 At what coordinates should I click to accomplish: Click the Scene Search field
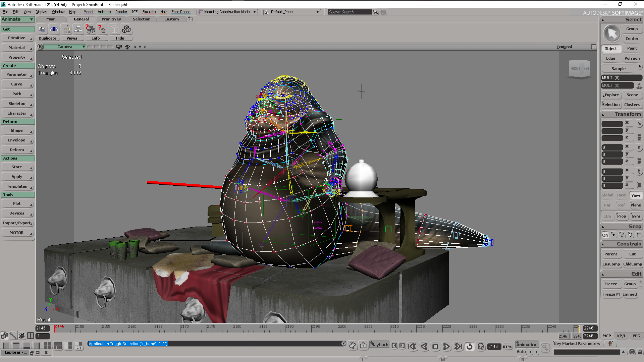coord(350,12)
